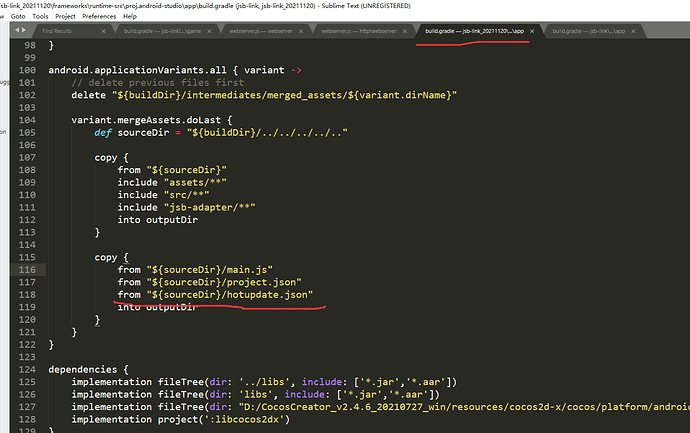Switch to build.gradle jsb-link game tab
This screenshot has height=433, width=690.
click(162, 31)
